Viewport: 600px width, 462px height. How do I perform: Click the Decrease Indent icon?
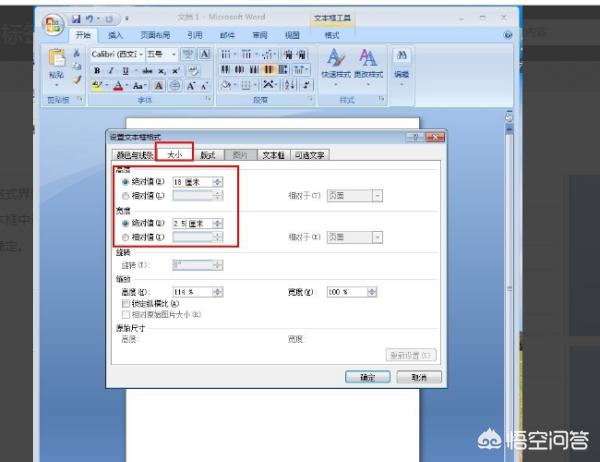click(287, 54)
